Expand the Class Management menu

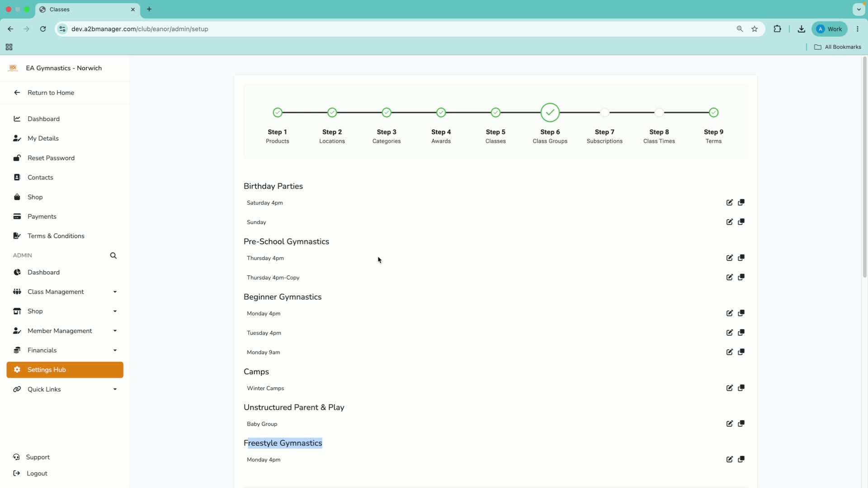[x=65, y=292]
